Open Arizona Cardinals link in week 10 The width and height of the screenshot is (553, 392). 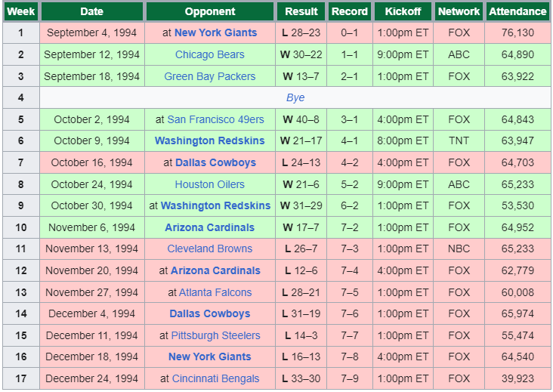209,227
